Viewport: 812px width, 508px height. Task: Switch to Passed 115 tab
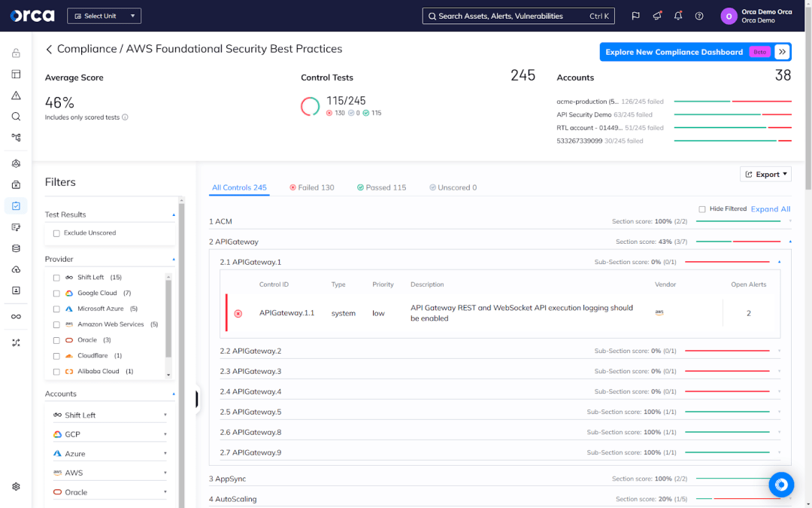point(382,187)
